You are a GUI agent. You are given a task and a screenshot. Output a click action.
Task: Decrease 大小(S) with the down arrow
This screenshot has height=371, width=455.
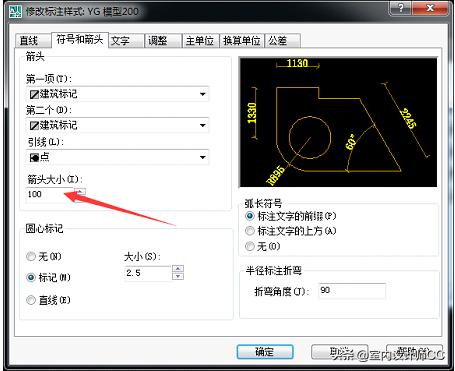(x=178, y=276)
